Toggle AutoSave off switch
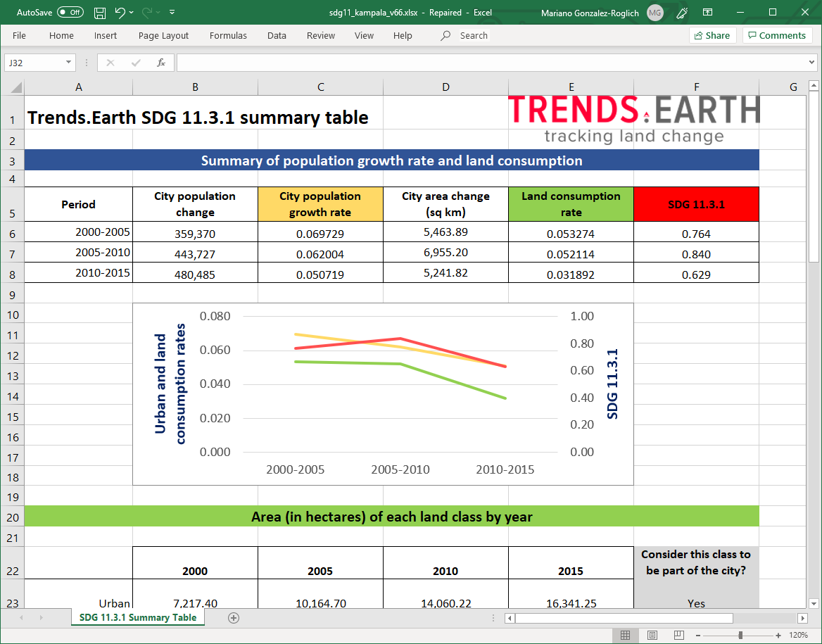 pyautogui.click(x=70, y=12)
